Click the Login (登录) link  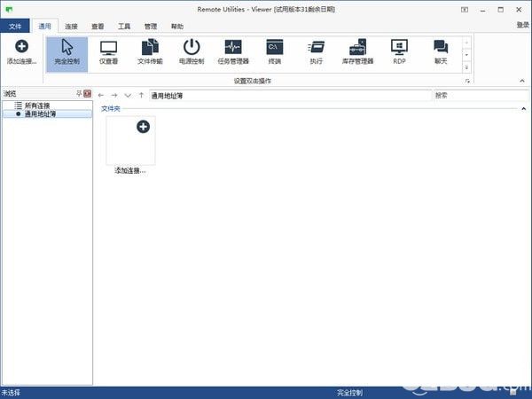pos(523,25)
